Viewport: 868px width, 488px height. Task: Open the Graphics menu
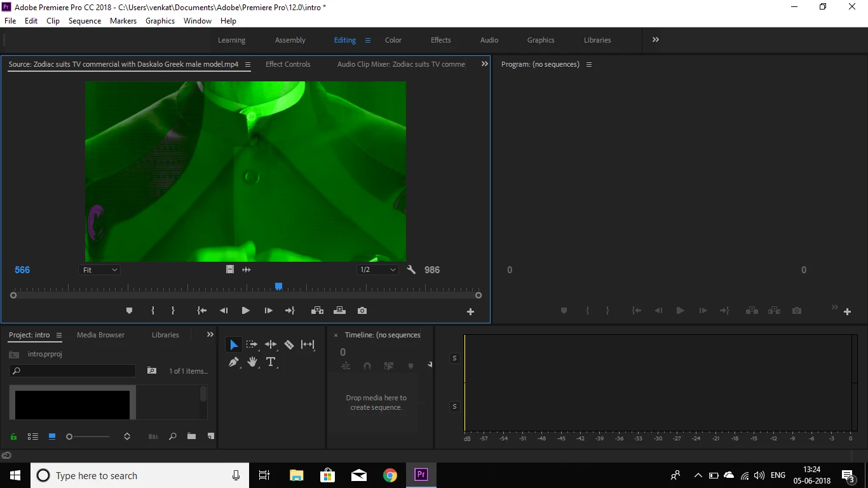coord(160,21)
